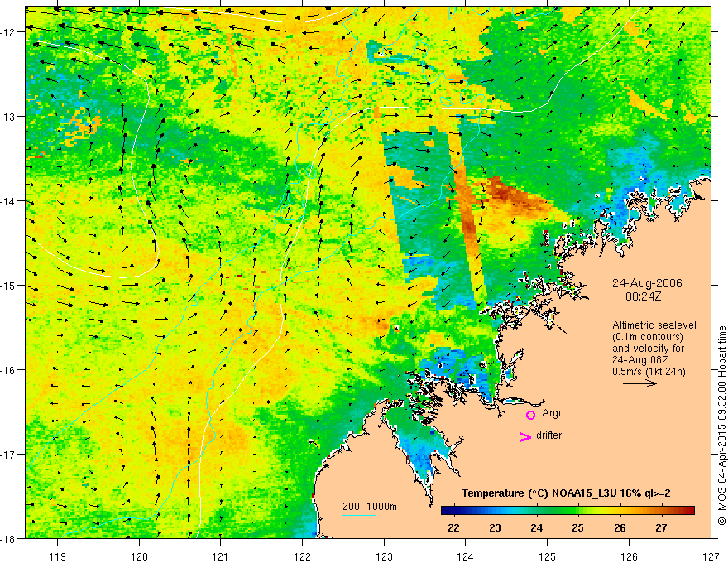Click latitude axis label -17

tap(9, 455)
